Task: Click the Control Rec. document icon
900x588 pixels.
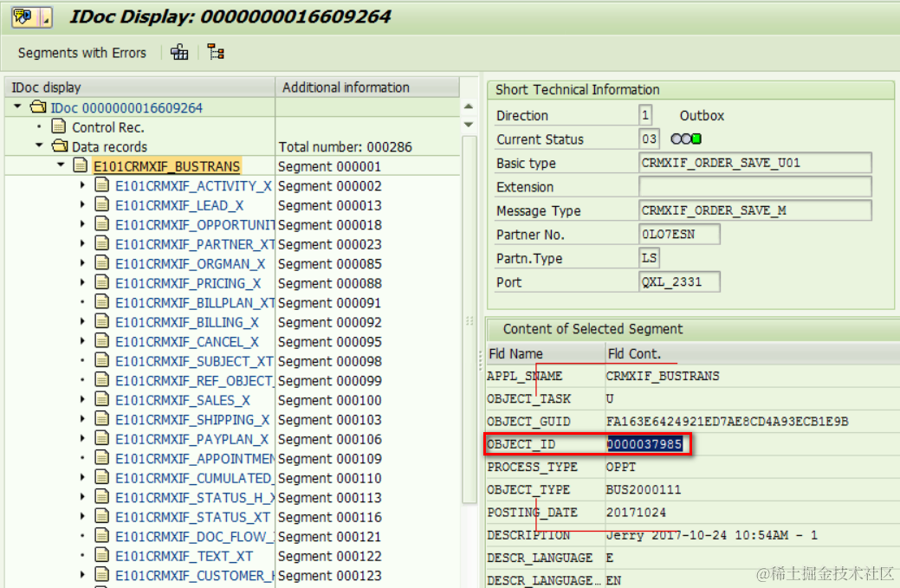Action: pos(59,126)
